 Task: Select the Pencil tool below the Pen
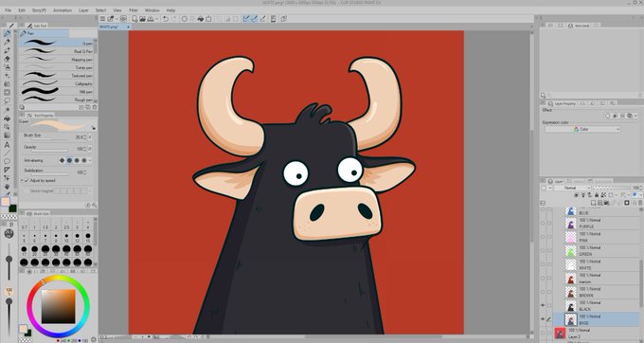pyautogui.click(x=7, y=42)
